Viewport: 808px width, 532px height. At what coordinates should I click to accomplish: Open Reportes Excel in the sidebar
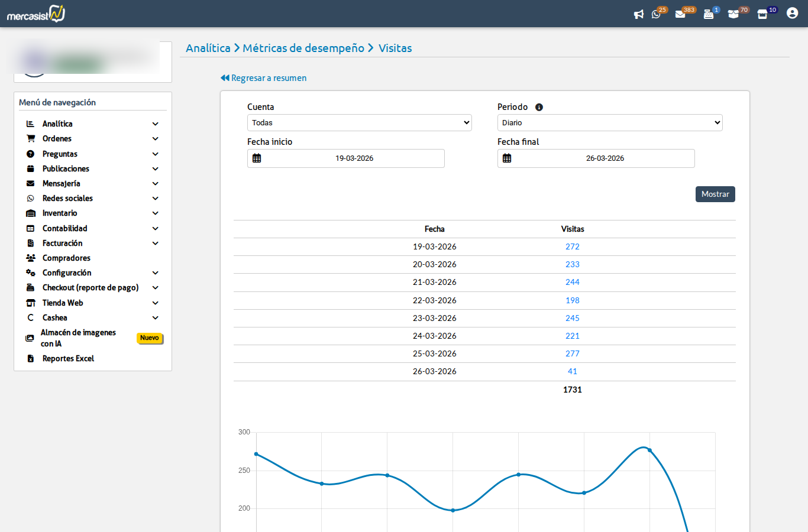pos(68,359)
